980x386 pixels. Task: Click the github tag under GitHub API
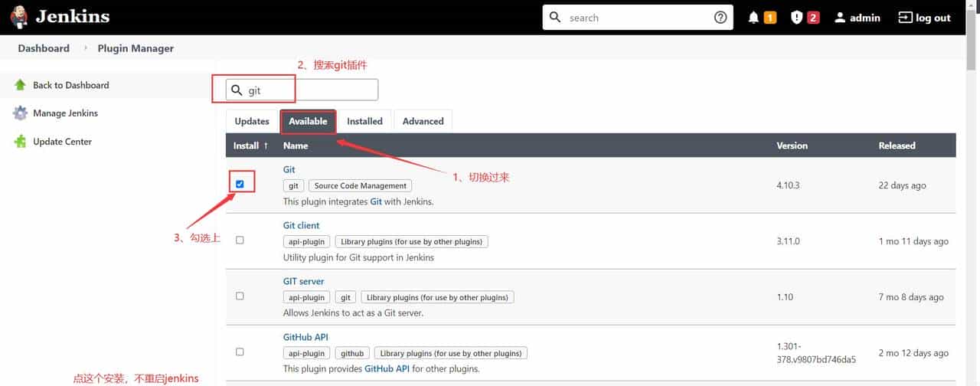point(352,353)
